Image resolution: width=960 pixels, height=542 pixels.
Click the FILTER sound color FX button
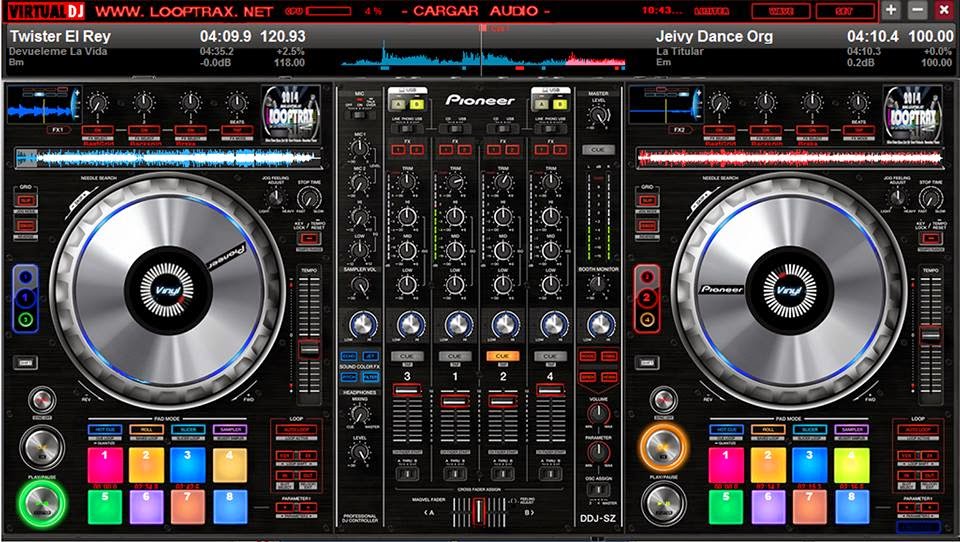click(x=370, y=378)
